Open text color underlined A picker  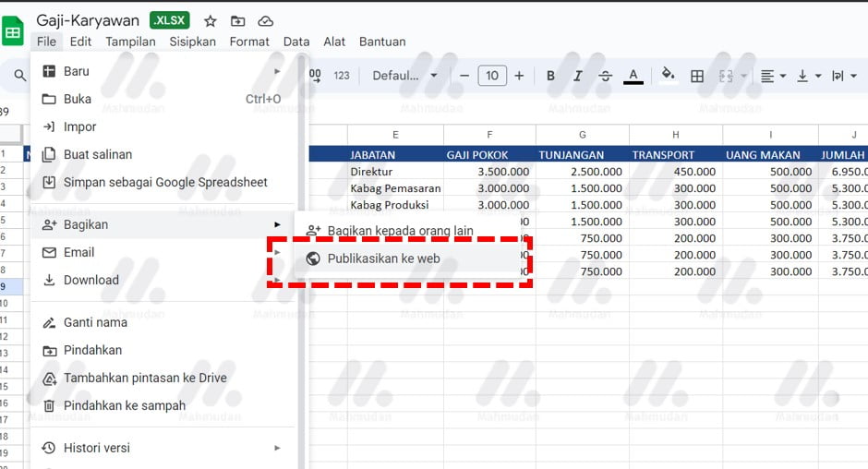[633, 76]
